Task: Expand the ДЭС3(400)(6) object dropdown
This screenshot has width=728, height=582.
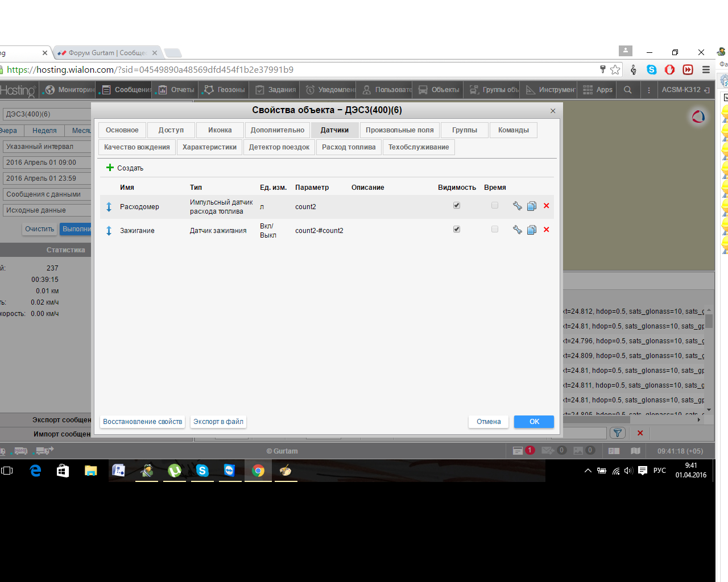Action: (47, 114)
